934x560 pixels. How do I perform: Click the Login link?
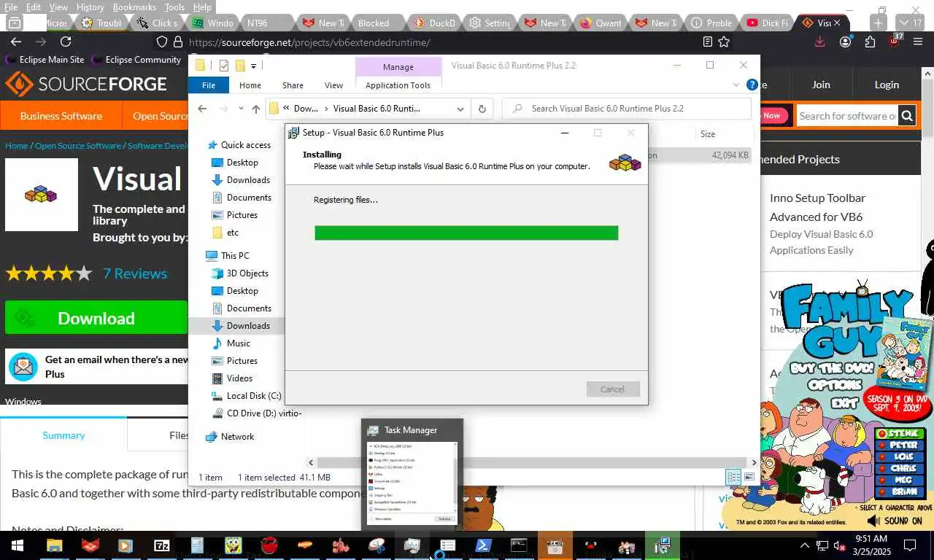click(887, 85)
